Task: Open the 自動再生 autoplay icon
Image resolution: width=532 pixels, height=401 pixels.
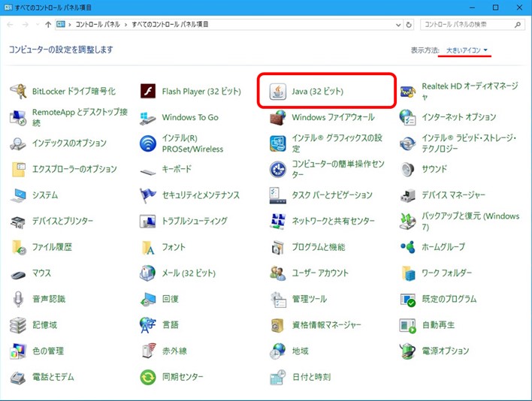Action: [408, 325]
